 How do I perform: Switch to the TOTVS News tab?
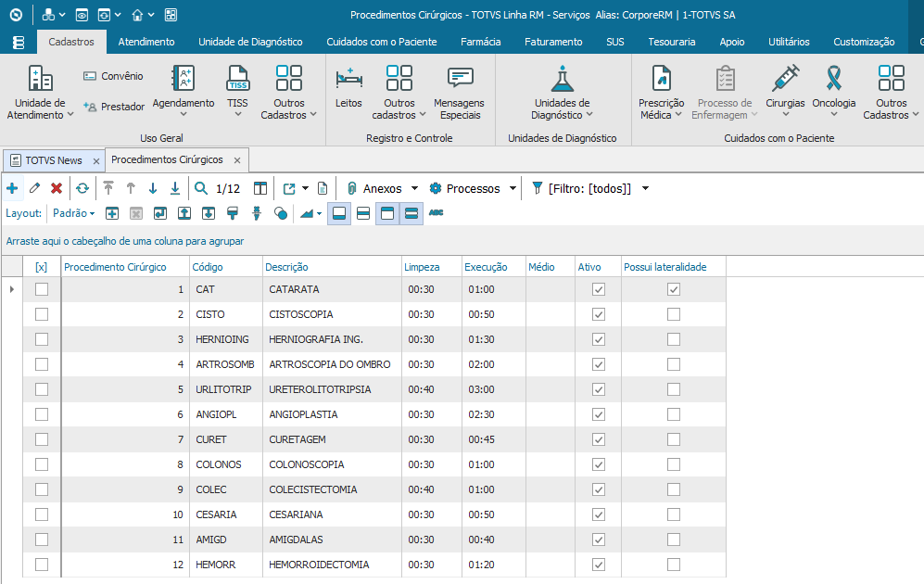coord(53,159)
